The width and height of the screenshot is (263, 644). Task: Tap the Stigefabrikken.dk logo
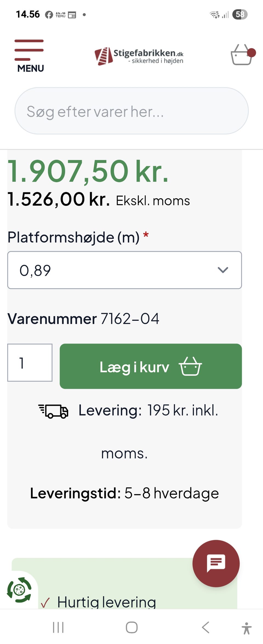[139, 56]
